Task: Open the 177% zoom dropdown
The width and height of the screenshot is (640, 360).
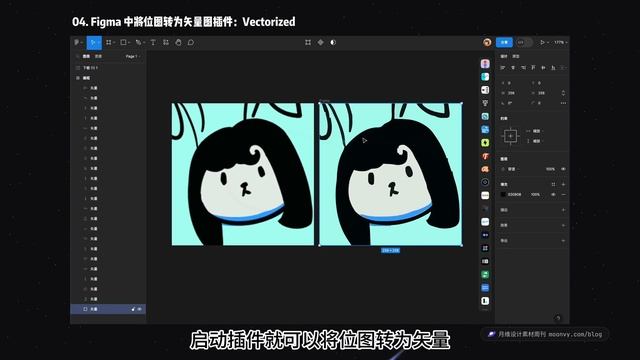Action: (x=560, y=42)
